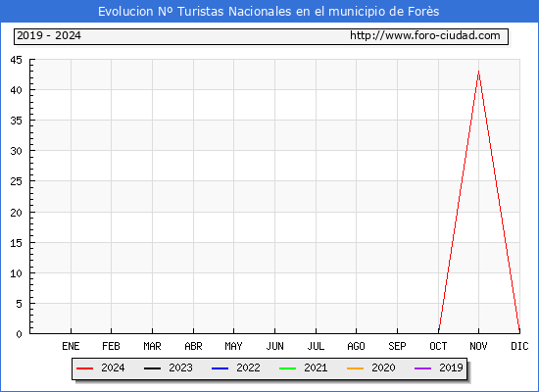Screen dimensions: 539x392
Task: Select the black 2023 legend swatch
Action: click(x=152, y=368)
